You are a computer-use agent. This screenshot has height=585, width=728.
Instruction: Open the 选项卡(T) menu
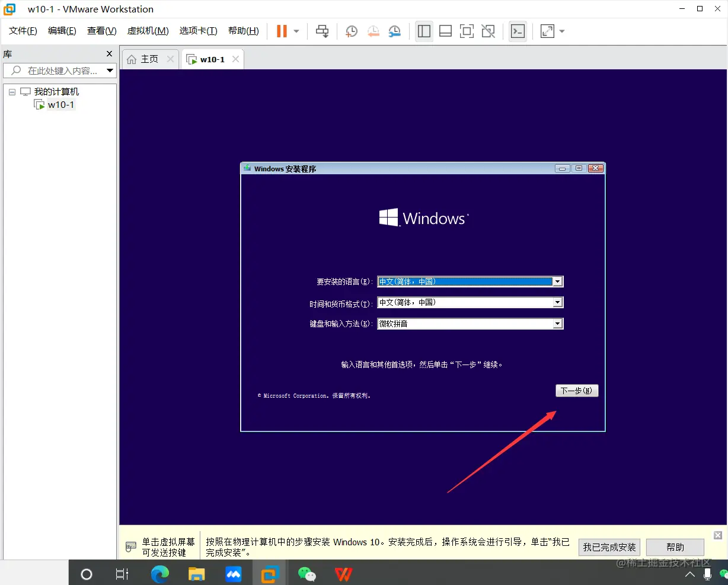point(199,31)
